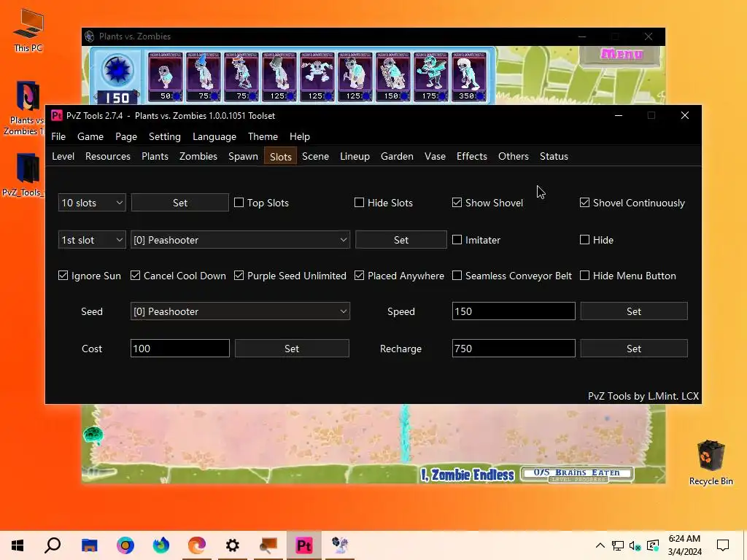Switch to PvZ Tools taskbar icon
747x560 pixels.
pyautogui.click(x=304, y=545)
